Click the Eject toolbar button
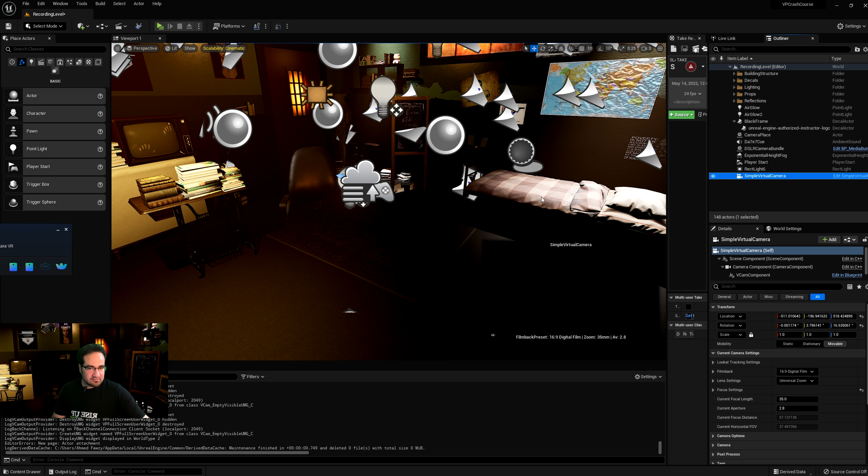868x476 pixels. 189,26
